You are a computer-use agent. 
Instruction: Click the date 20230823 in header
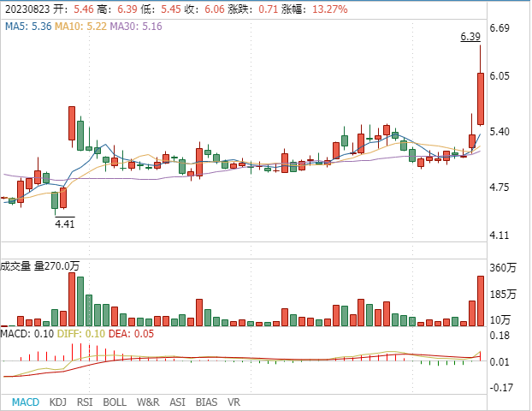27,9
